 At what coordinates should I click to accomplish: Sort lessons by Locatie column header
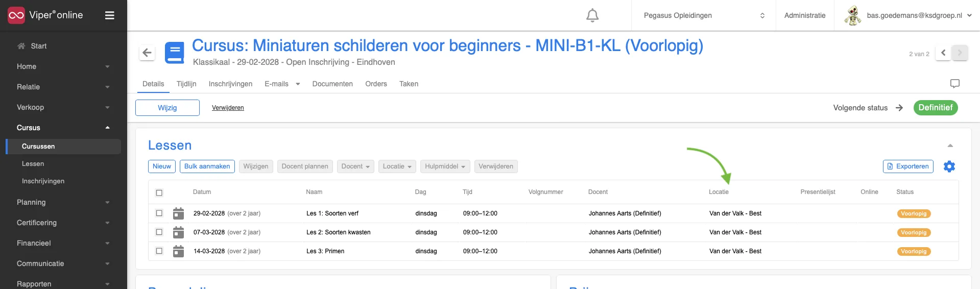pyautogui.click(x=719, y=192)
